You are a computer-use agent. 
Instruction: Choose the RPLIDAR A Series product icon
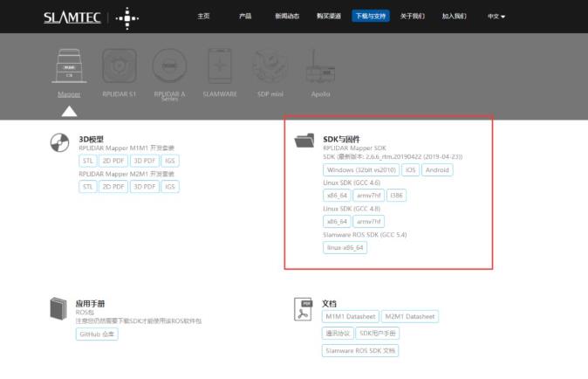pos(169,67)
